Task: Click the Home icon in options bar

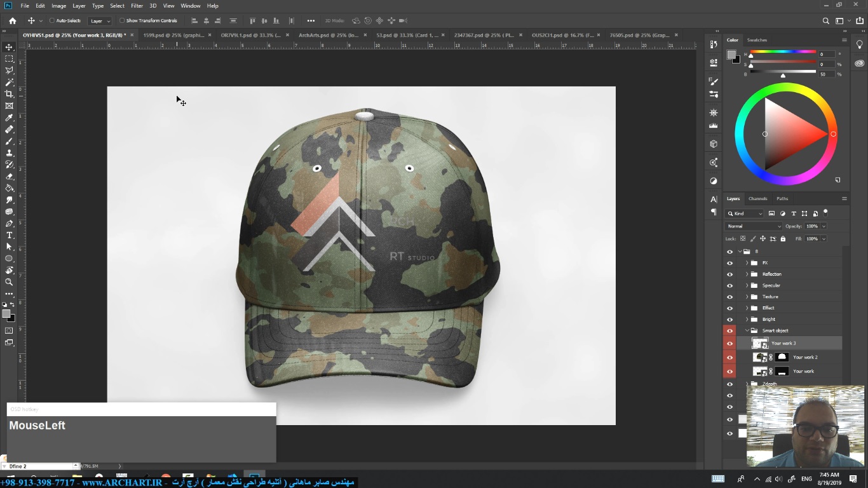Action: (x=12, y=20)
